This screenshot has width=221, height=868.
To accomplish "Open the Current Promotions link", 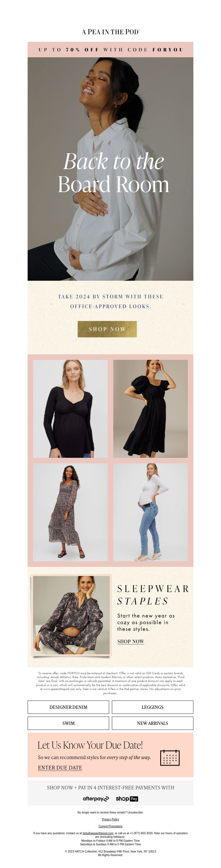I will 110,826.
